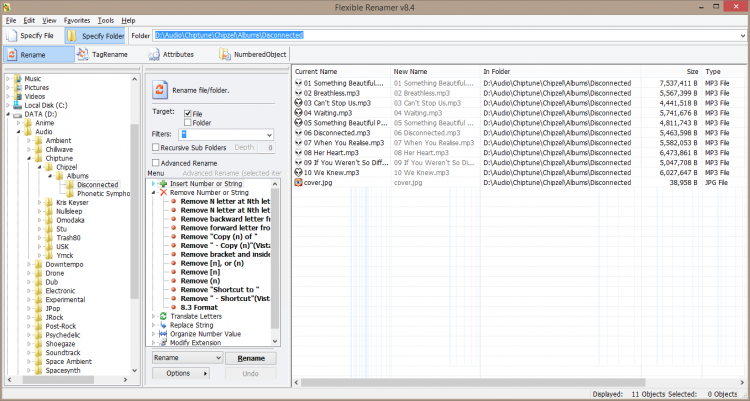Screen dimensions: 750x401
Task: Expand the Anime folder node
Action: point(18,123)
